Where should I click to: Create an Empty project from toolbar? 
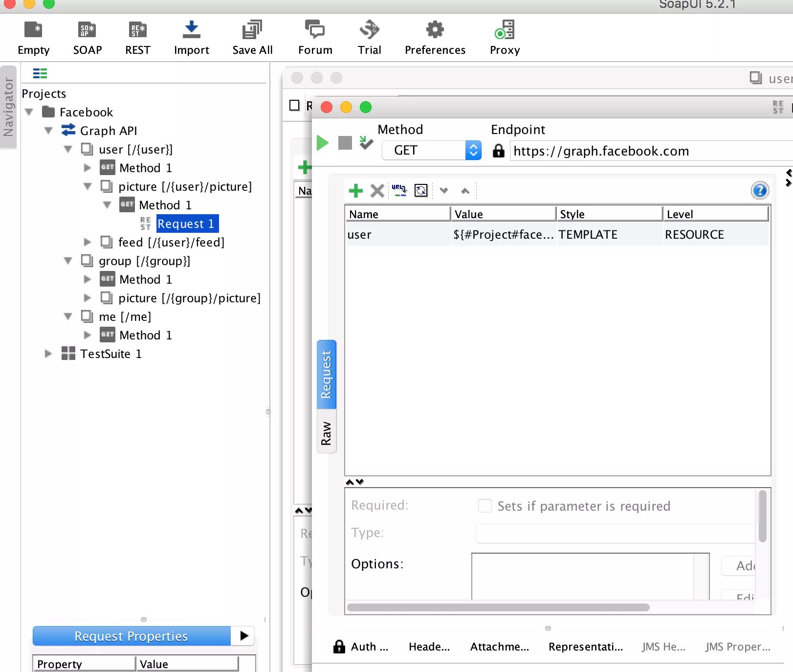point(33,38)
